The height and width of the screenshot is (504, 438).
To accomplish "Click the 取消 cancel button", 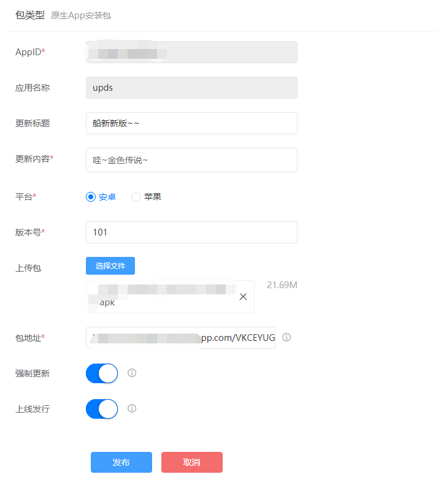I will click(192, 462).
